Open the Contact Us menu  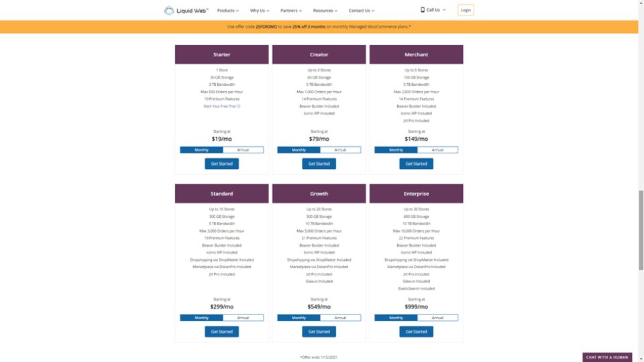pyautogui.click(x=362, y=11)
